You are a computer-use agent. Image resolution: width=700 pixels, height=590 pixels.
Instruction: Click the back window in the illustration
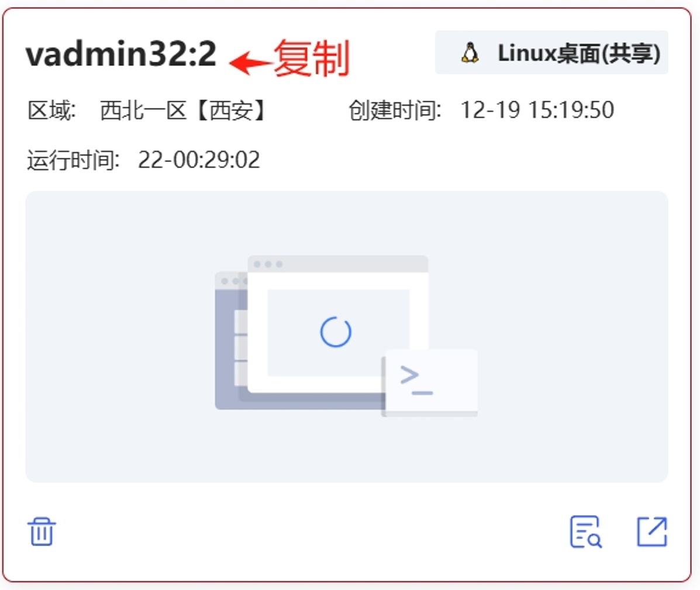point(231,340)
